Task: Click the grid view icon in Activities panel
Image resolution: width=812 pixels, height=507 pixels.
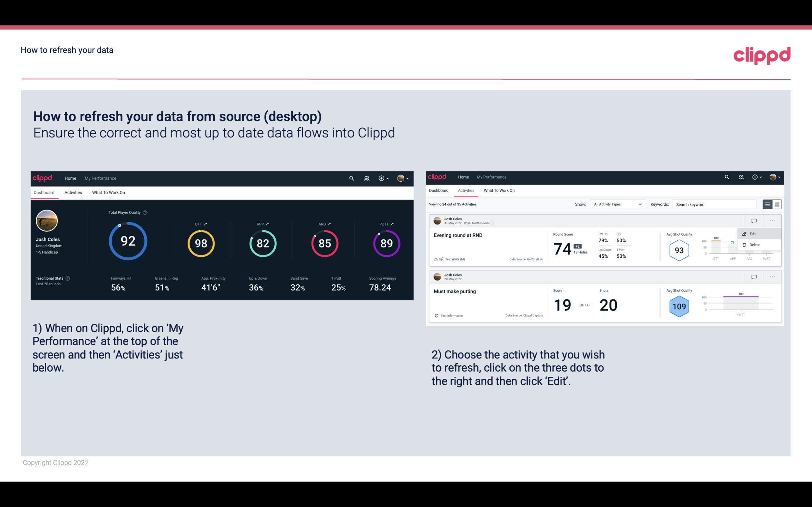Action: [777, 204]
